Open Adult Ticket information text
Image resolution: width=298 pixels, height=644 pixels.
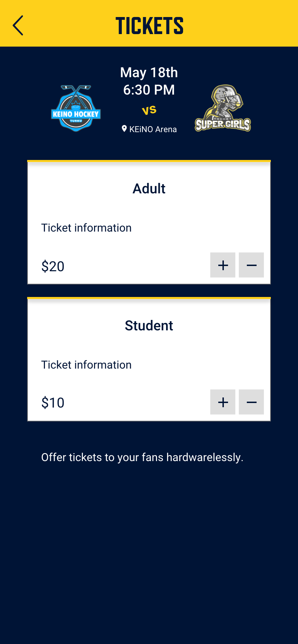point(86,228)
